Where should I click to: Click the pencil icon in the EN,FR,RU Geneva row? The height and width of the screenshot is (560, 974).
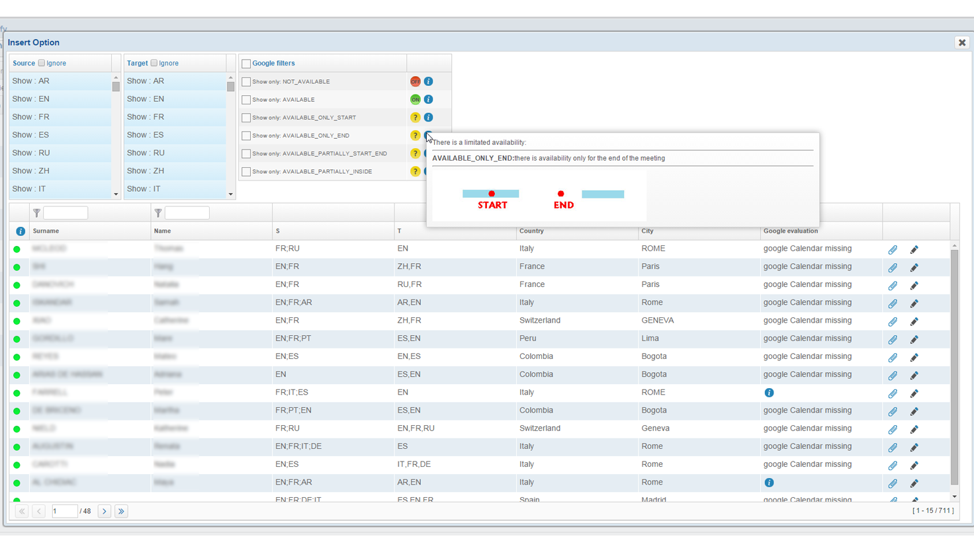point(914,429)
